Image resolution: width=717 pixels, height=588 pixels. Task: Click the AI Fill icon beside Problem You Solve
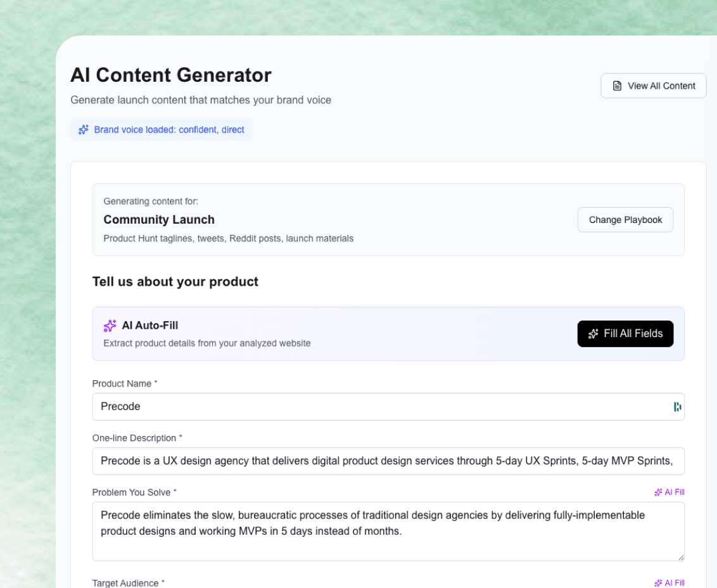tap(658, 492)
